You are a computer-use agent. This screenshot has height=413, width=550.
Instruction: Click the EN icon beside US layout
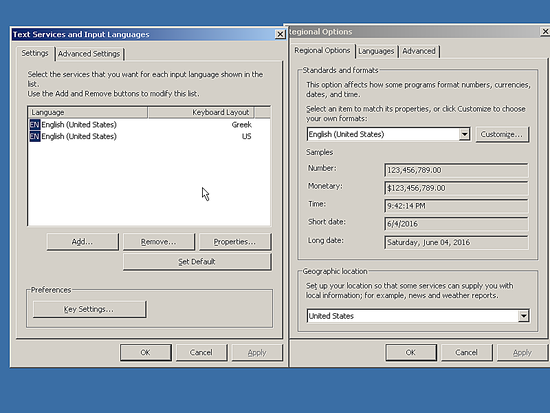[x=35, y=136]
